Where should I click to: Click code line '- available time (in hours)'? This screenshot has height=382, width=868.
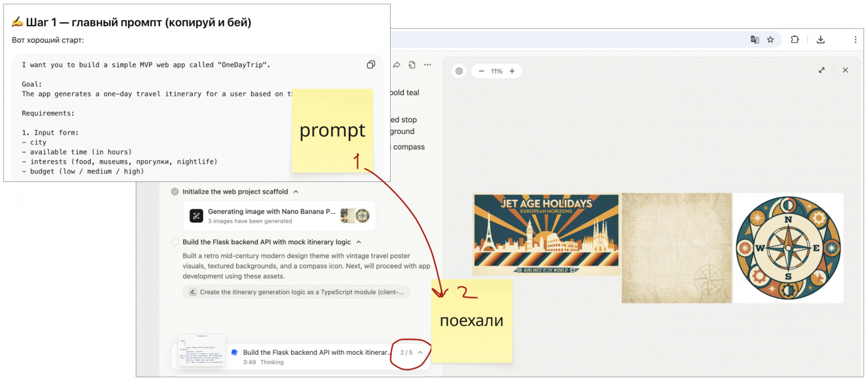pyautogui.click(x=77, y=152)
